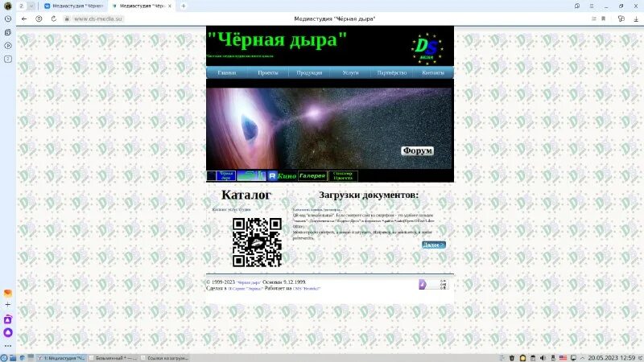The image size is (644, 362).
Task: Click the Форум button on banner
Action: coord(417,150)
